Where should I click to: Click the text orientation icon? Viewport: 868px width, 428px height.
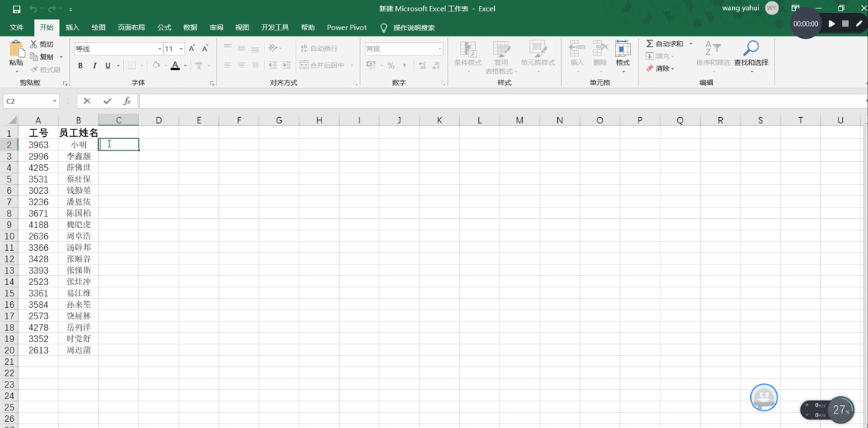pos(272,48)
